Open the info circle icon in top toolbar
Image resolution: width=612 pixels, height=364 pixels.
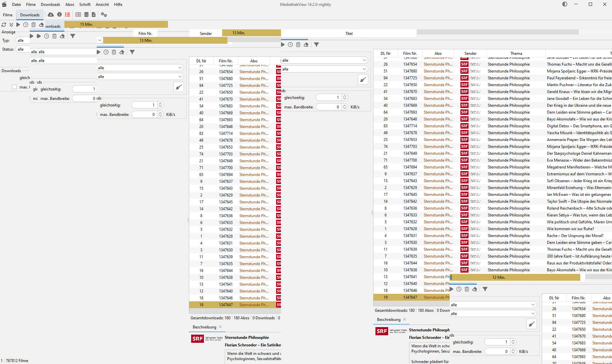pyautogui.click(x=59, y=14)
